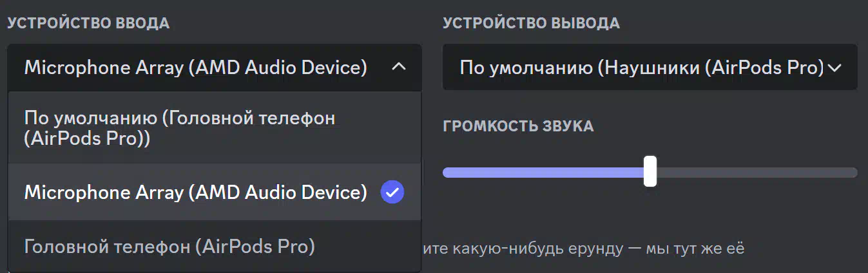Image resolution: width=868 pixels, height=273 pixels.
Task: Select the По умолчанию (Головной телефон) input option
Action: [x=215, y=127]
